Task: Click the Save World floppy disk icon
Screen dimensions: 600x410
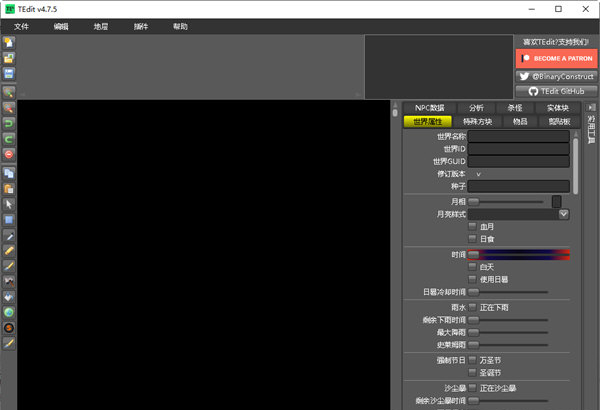Action: pos(9,74)
